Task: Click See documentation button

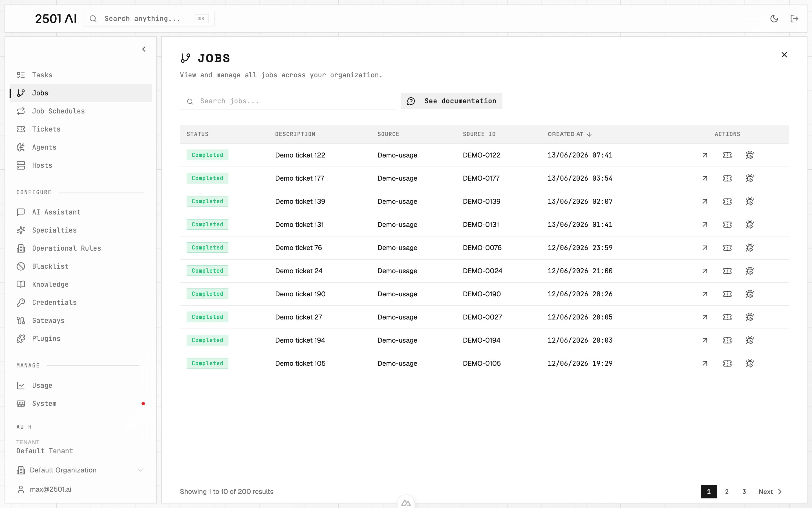Action: click(452, 101)
